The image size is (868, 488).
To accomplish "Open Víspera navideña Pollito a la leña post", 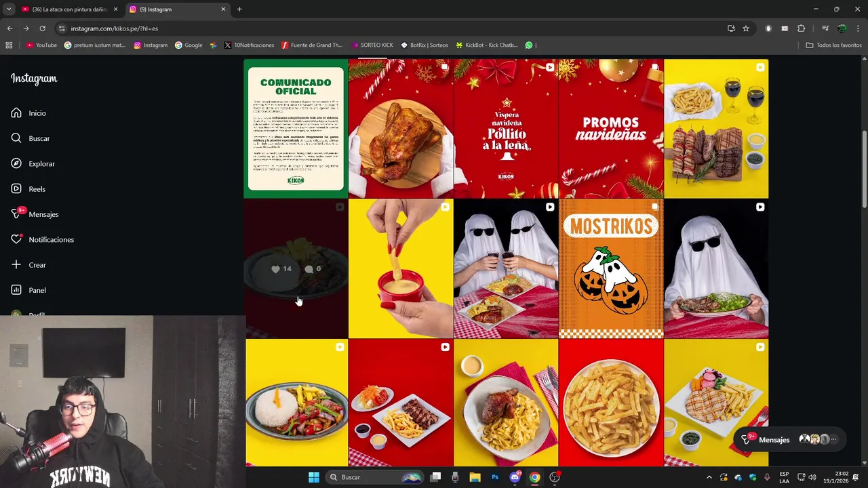I will (x=506, y=128).
